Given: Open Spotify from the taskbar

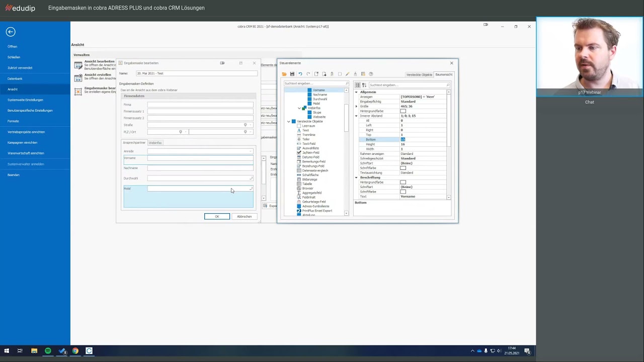Looking at the screenshot, I should [48, 351].
